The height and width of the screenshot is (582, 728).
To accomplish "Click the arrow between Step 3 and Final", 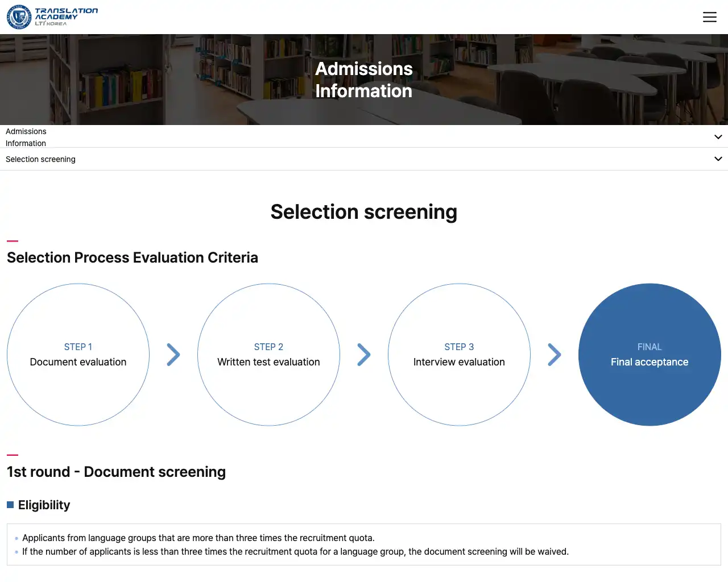I will (x=555, y=355).
